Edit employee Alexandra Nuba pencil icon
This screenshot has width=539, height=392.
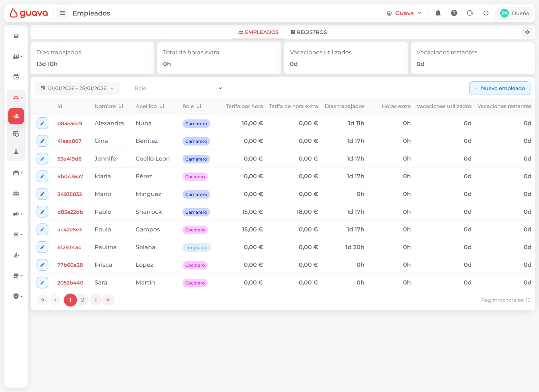[42, 123]
